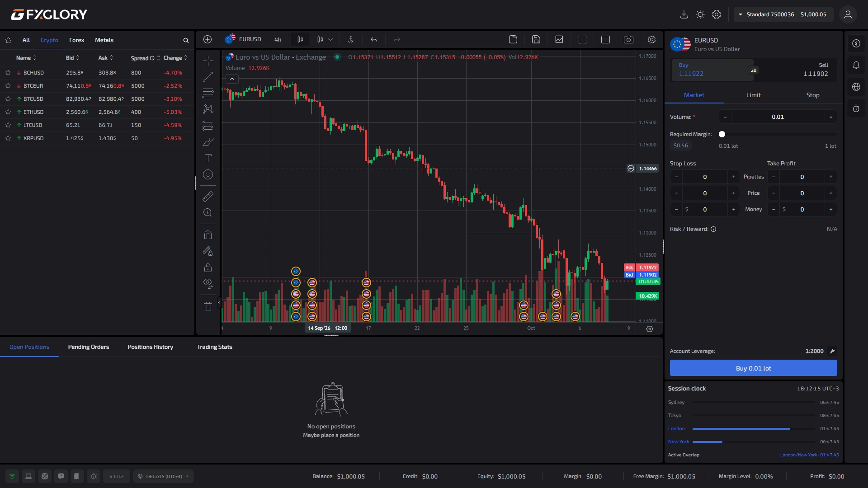This screenshot has width=868, height=488.
Task: Click the Buy 0.01 lot button
Action: [753, 368]
